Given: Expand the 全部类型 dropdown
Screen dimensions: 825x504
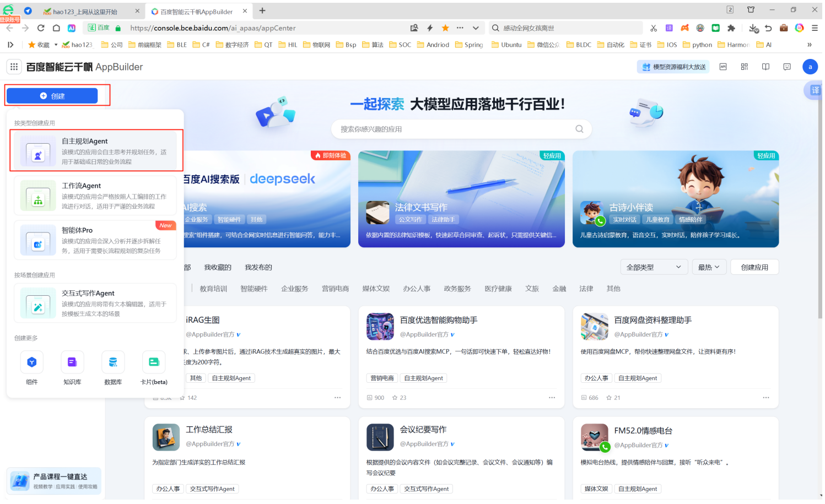Looking at the screenshot, I should [x=654, y=267].
